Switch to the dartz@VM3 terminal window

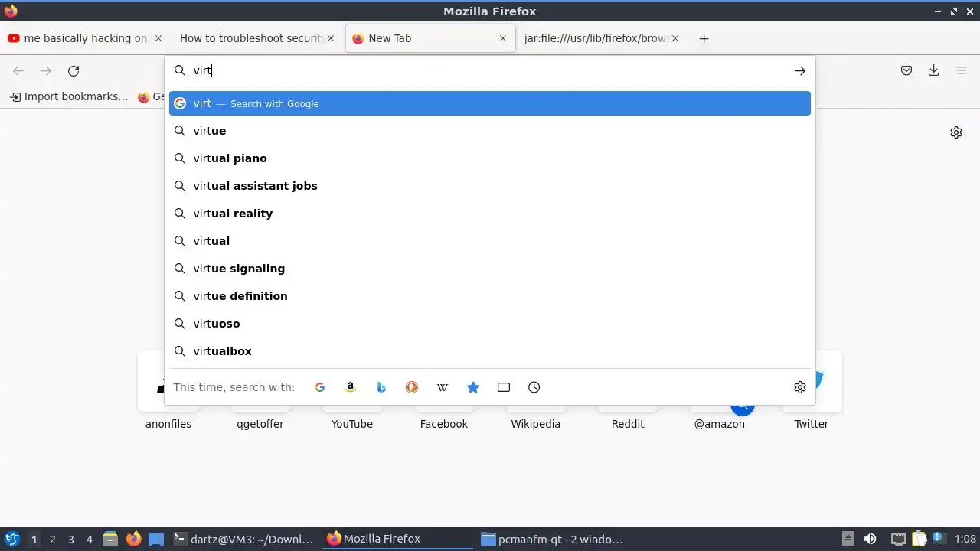(x=243, y=539)
